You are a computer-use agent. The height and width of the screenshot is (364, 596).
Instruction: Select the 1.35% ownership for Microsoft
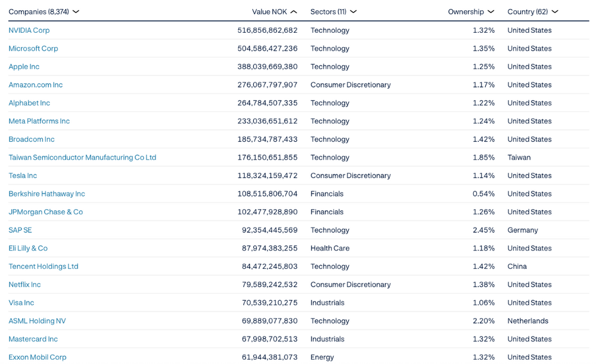tap(483, 48)
